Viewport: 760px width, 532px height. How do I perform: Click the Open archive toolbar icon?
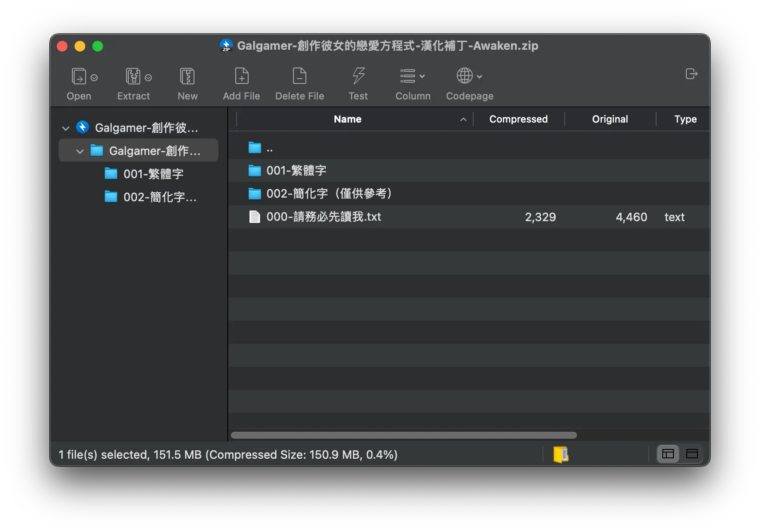pos(79,76)
